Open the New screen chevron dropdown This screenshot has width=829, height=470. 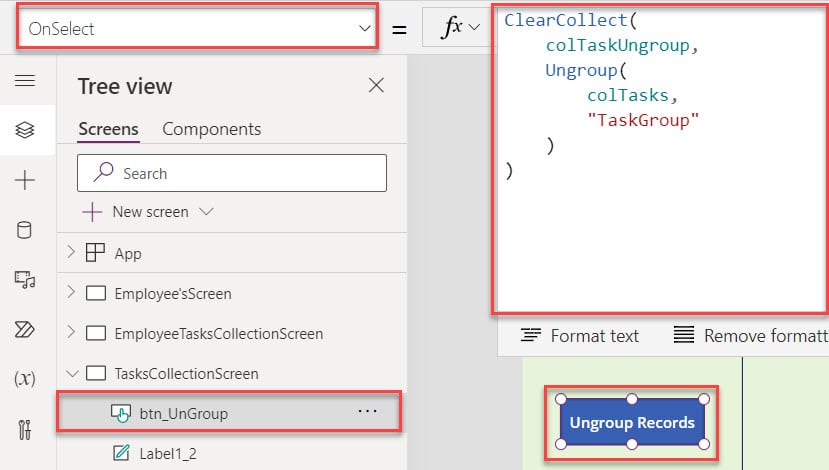pyautogui.click(x=206, y=212)
